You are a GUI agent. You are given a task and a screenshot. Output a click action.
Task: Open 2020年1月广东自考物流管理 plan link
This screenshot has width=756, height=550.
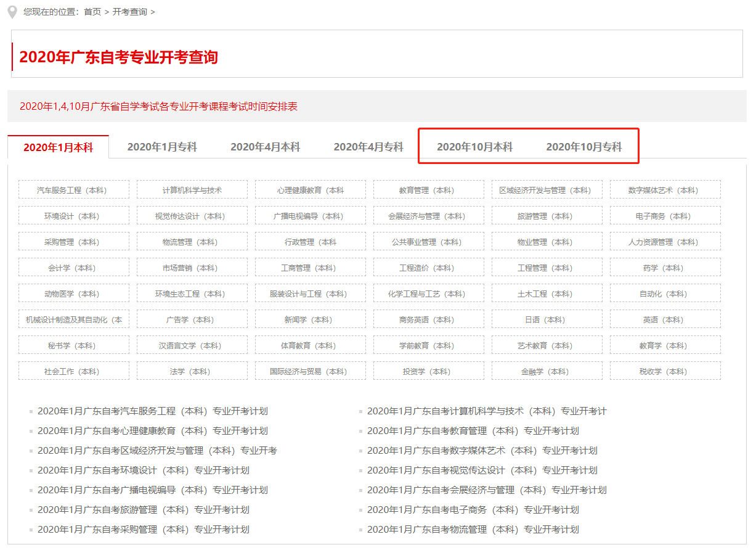click(x=473, y=529)
